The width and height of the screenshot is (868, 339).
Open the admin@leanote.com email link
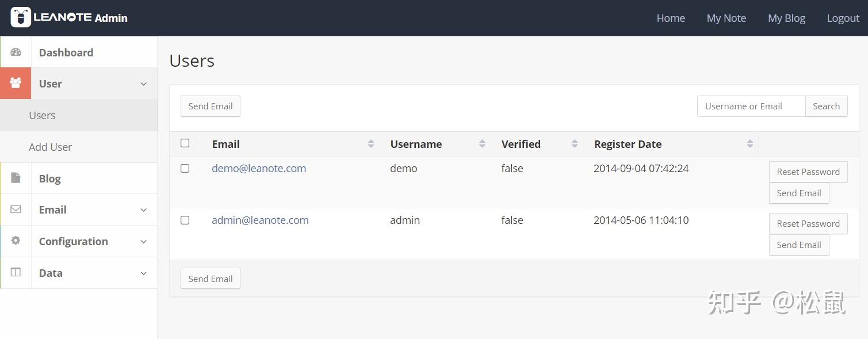(260, 220)
